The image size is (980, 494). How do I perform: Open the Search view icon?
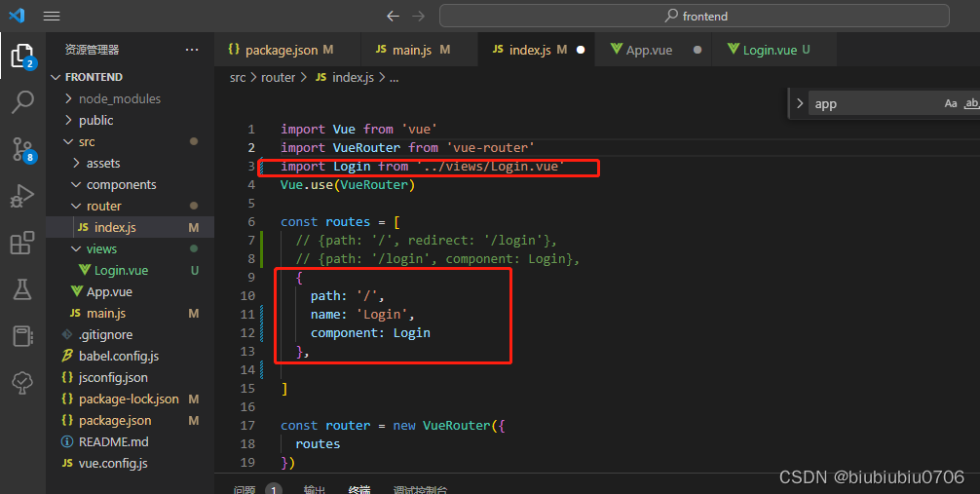point(21,101)
